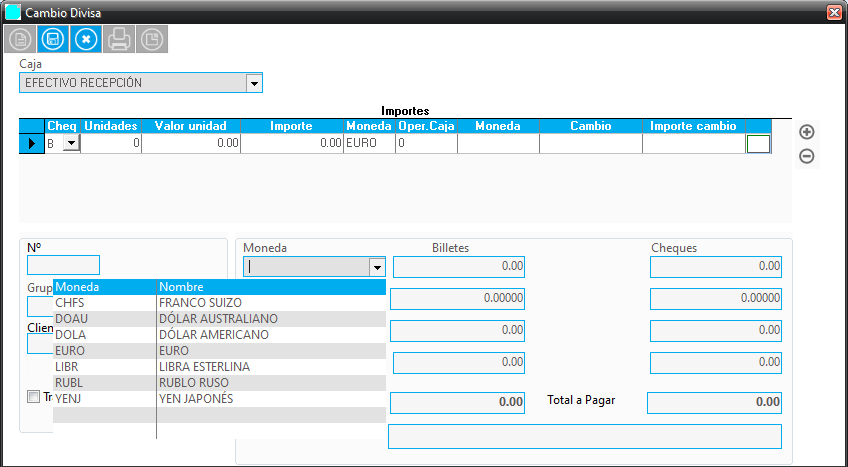848x467 pixels.
Task: Select DOLA Dólar Americano currency
Action: (x=220, y=335)
